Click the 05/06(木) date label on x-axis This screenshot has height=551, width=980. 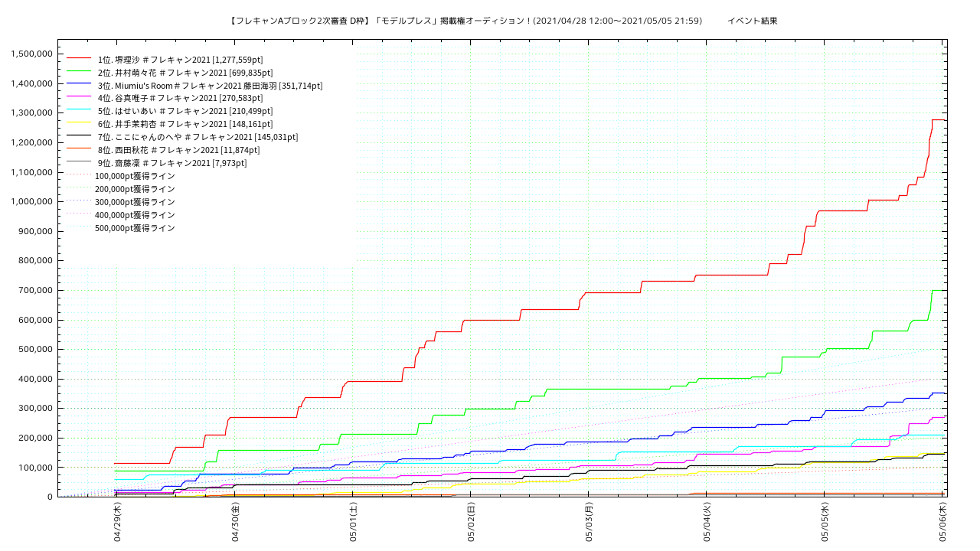coord(942,522)
